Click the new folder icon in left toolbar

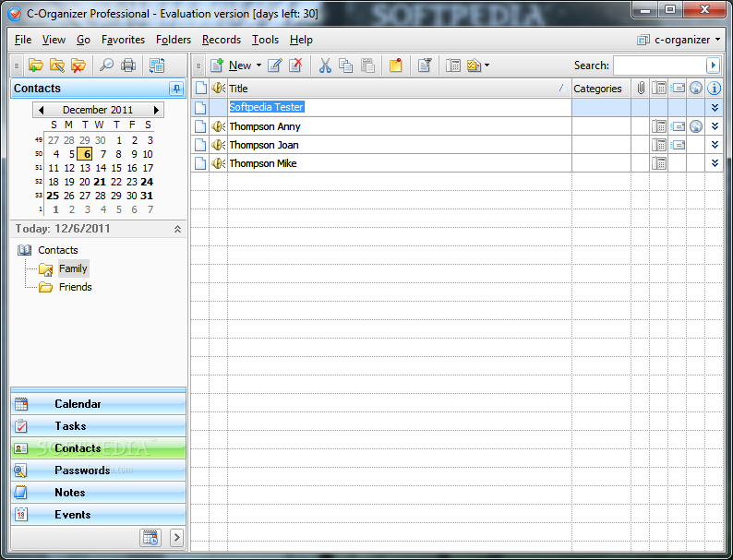tap(35, 66)
